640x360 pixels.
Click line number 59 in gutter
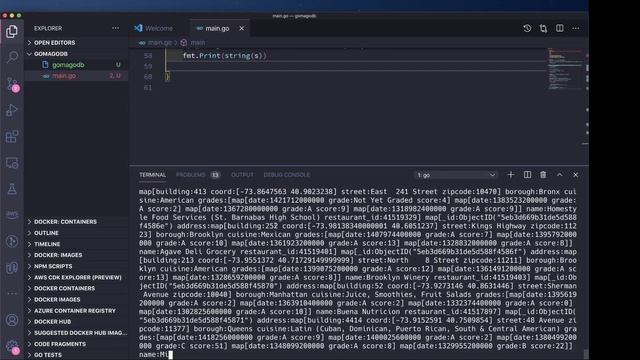(148, 66)
